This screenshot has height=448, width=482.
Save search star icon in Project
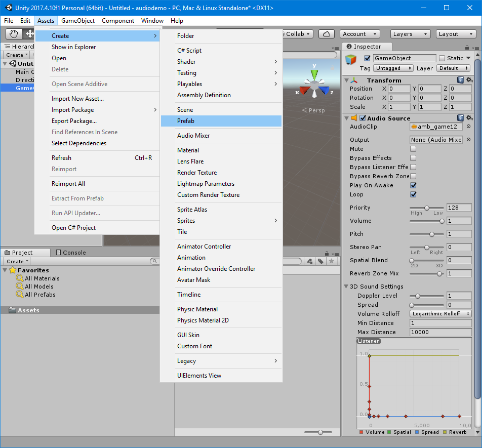click(x=331, y=261)
